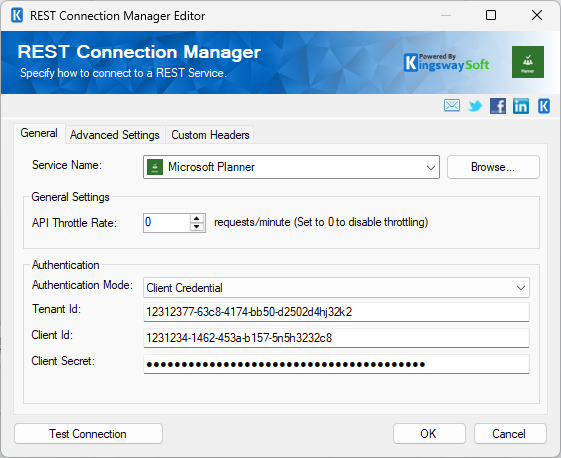Screen dimensions: 561x458
Task: Click the Cancel button
Action: (510, 434)
